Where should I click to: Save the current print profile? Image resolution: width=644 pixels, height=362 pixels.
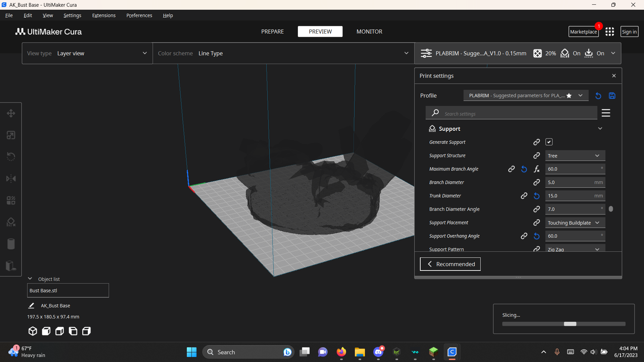click(x=612, y=96)
